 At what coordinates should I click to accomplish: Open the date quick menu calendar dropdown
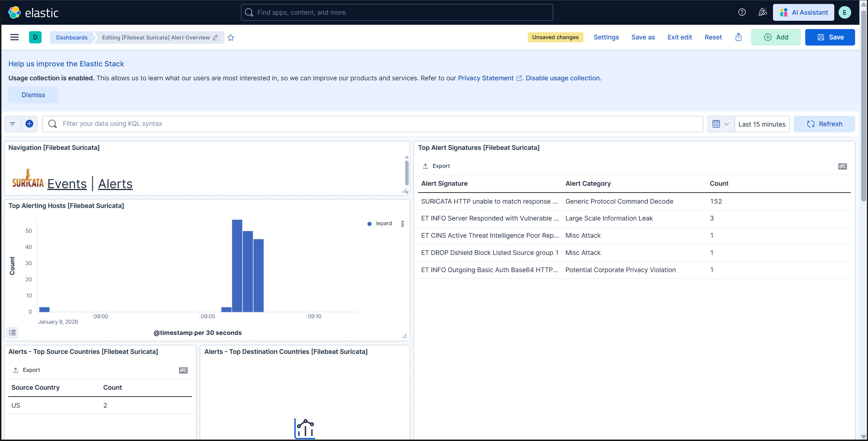pyautogui.click(x=721, y=124)
